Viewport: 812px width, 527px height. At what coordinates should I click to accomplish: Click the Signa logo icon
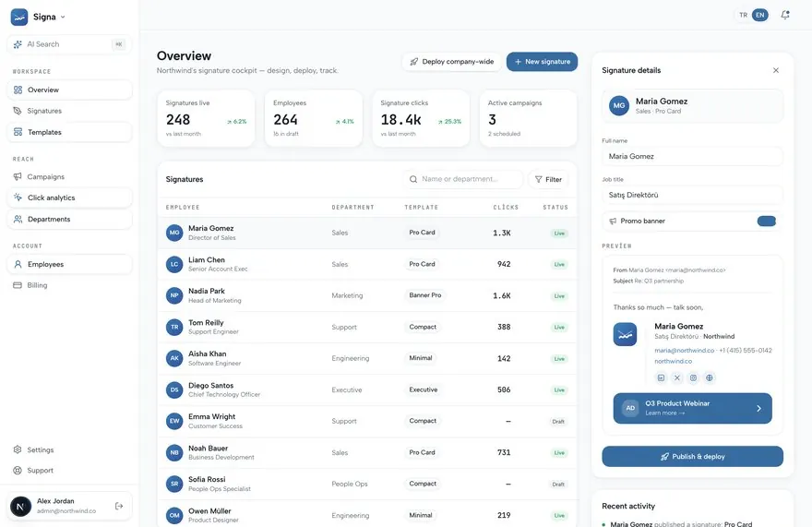pyautogui.click(x=19, y=17)
